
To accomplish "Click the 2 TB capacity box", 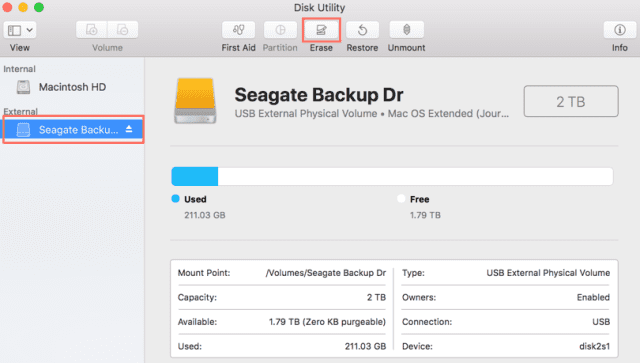I will point(571,101).
